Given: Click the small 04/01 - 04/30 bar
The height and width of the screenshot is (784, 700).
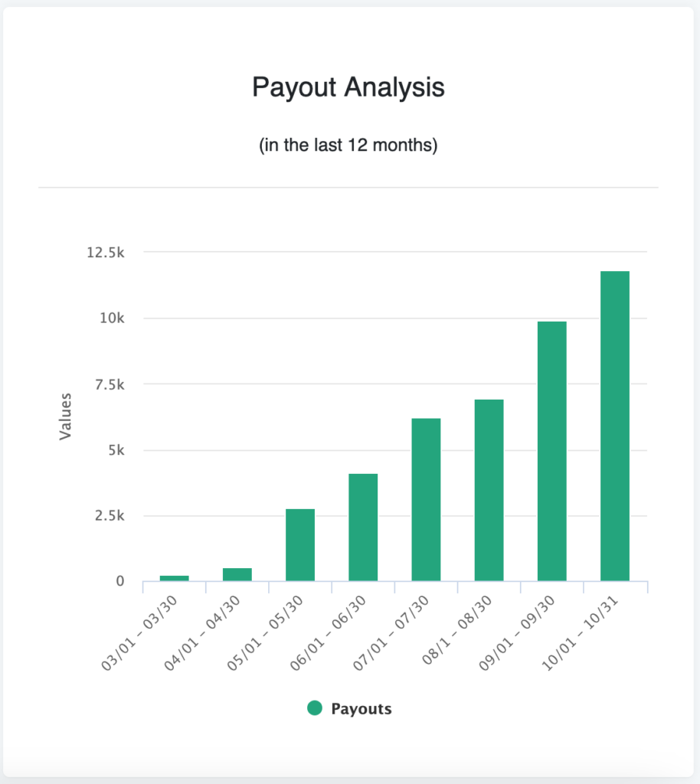Looking at the screenshot, I should [237, 574].
